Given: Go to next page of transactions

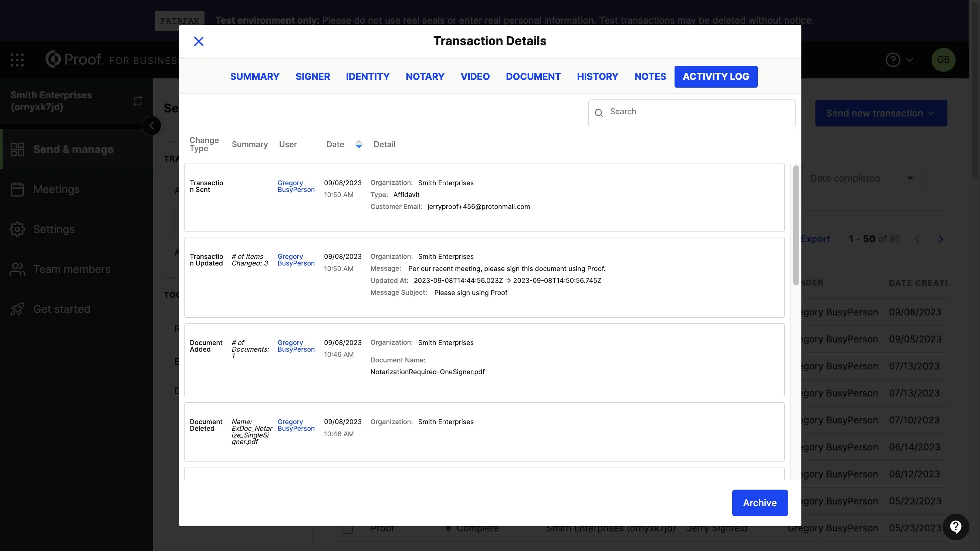Looking at the screenshot, I should click(x=940, y=239).
